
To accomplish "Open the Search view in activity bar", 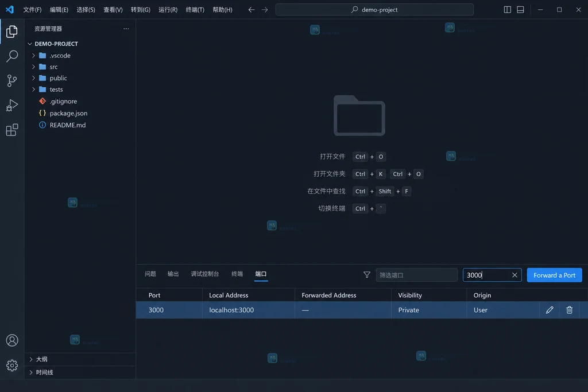I will pyautogui.click(x=12, y=56).
